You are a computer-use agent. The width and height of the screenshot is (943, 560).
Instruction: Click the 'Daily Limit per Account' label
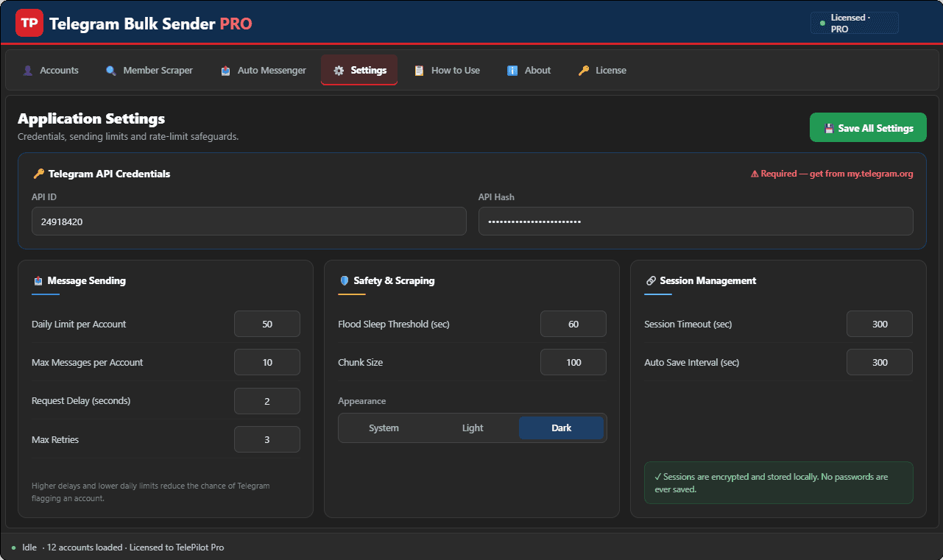79,325
